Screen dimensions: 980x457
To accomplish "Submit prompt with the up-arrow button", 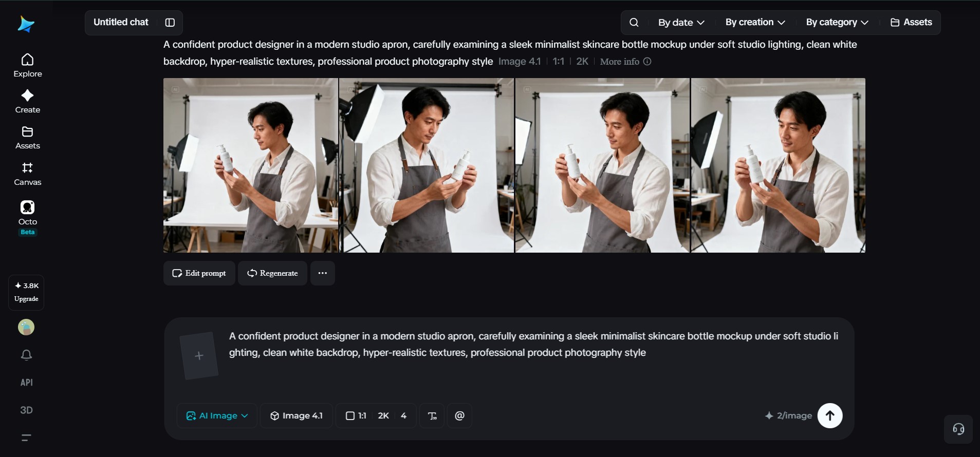I will coord(830,415).
